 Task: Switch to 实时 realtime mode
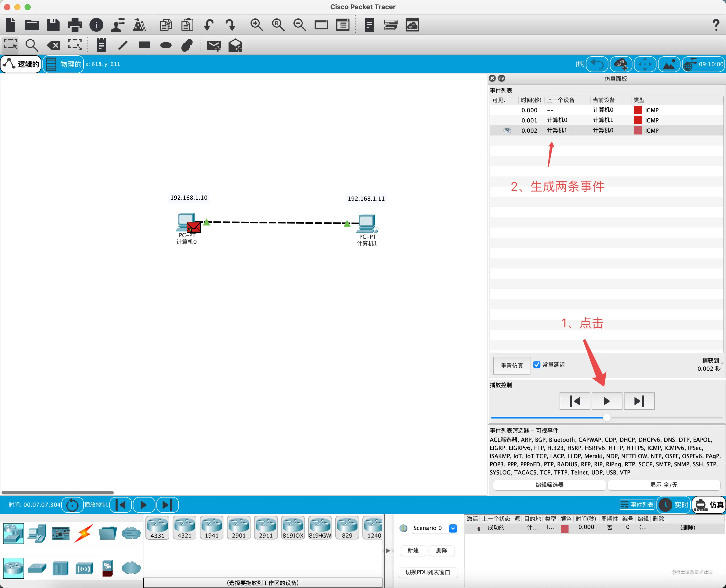click(674, 505)
